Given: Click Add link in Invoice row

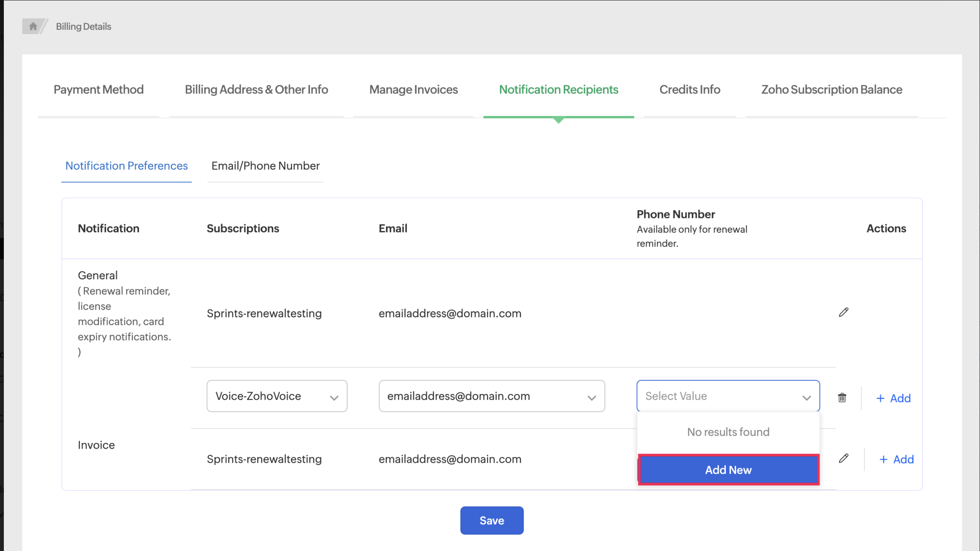Looking at the screenshot, I should (896, 459).
